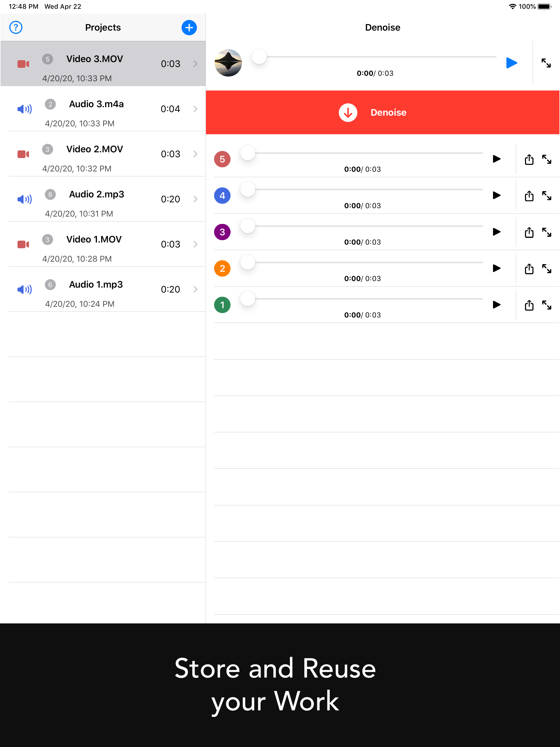Play denoised version 2
Viewport: 560px width, 747px height.
pyautogui.click(x=497, y=269)
